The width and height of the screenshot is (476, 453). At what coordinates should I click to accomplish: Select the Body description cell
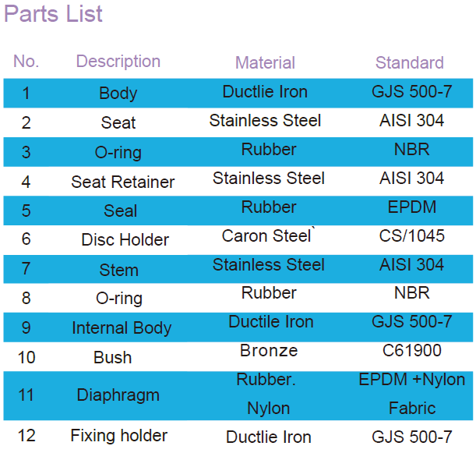(x=118, y=94)
